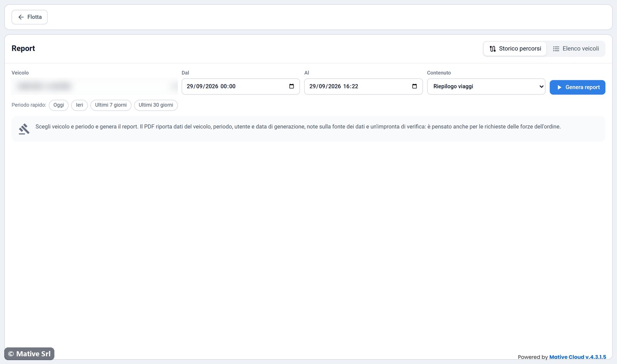
Task: Click Genera report button
Action: click(577, 87)
